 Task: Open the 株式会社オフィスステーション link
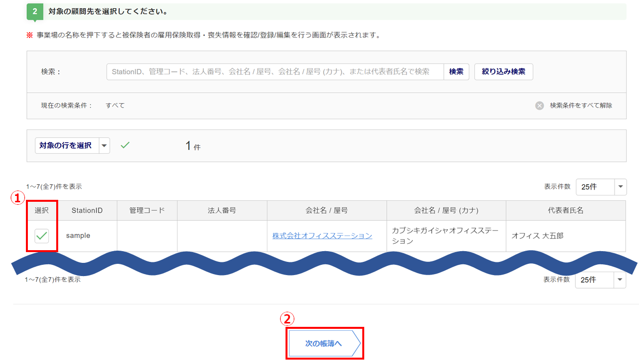tap(322, 236)
